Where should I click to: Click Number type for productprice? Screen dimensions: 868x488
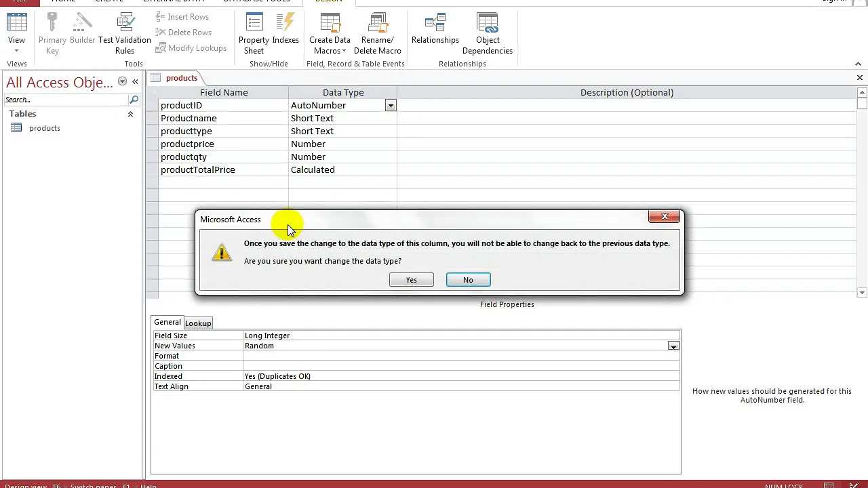[342, 144]
